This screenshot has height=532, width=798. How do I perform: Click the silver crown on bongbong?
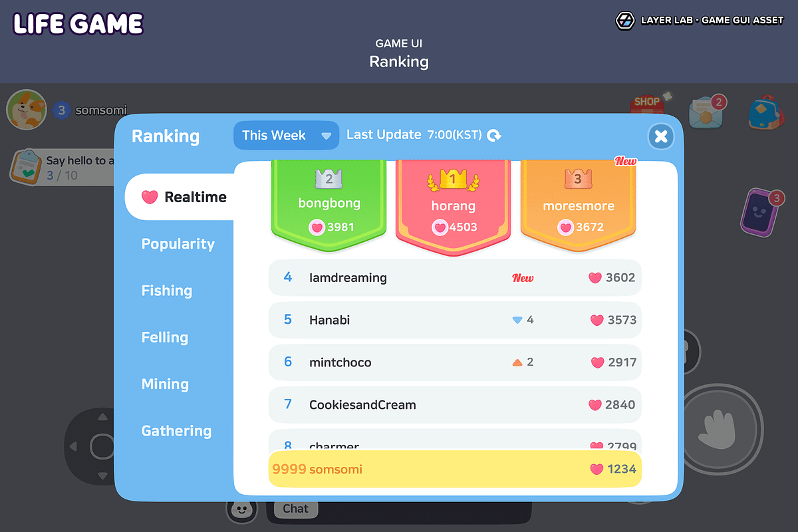pyautogui.click(x=329, y=178)
